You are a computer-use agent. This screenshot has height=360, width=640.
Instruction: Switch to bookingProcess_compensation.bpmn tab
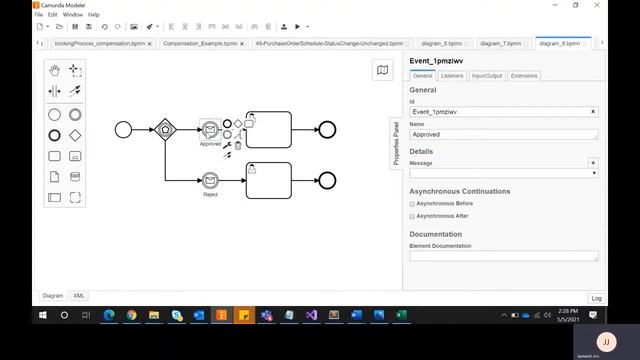[x=100, y=44]
